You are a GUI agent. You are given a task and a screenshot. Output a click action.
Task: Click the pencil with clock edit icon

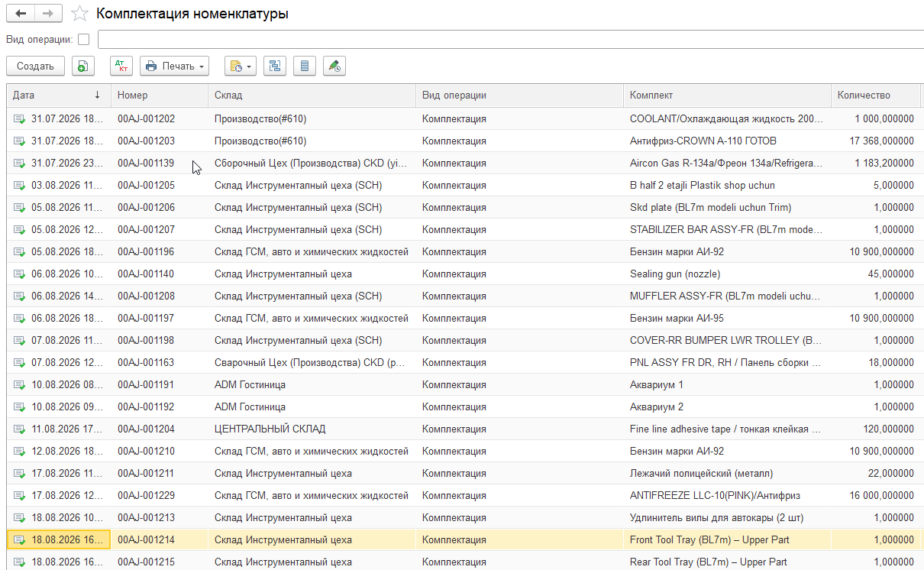334,66
